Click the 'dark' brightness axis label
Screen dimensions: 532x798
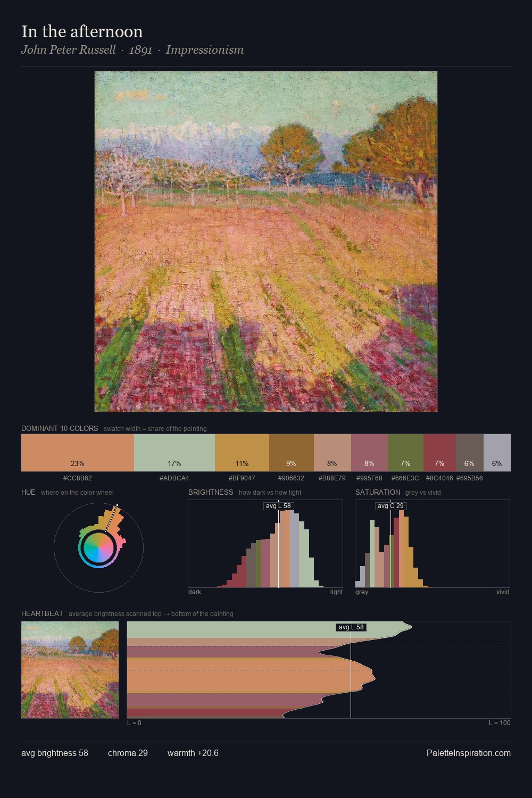coord(195,592)
